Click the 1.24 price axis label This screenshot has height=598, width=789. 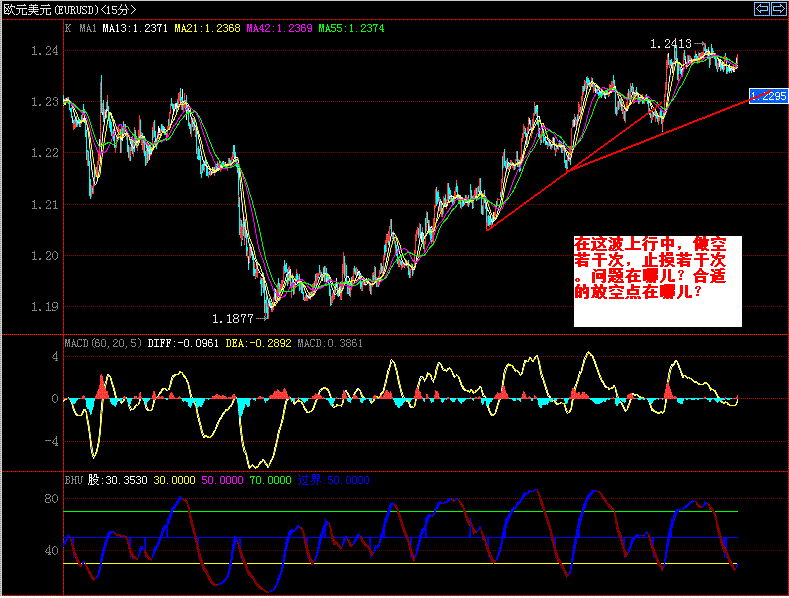coord(45,51)
